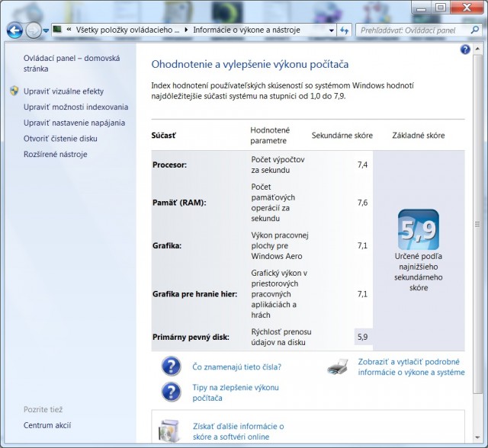Click the shield icon beside 'Upraviť vizuálne efekty'
This screenshot has width=488, height=448.
click(14, 91)
